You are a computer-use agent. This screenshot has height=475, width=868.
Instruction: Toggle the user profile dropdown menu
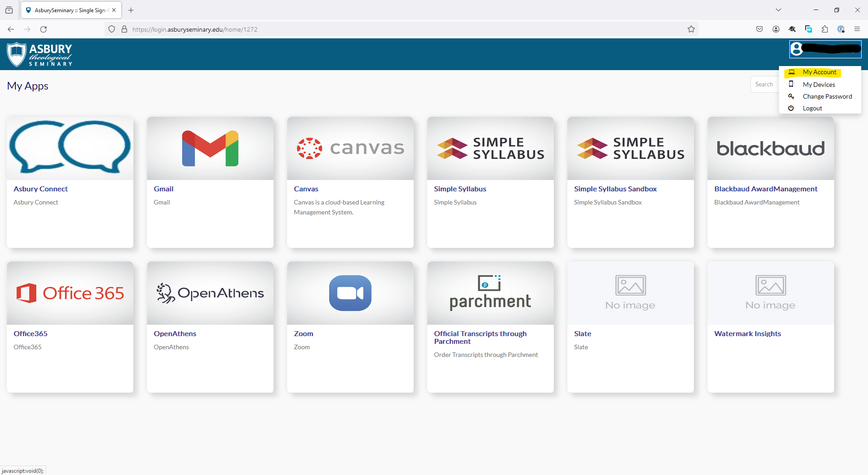[826, 49]
